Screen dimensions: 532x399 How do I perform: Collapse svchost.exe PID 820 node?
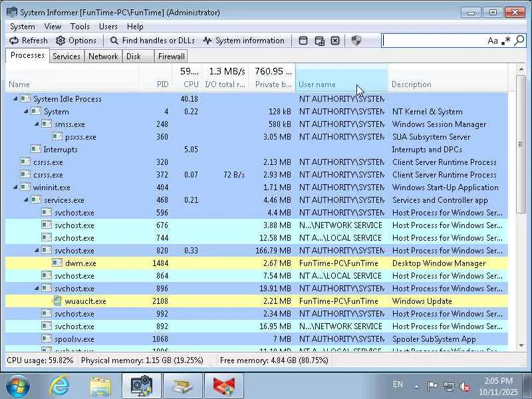(x=37, y=251)
